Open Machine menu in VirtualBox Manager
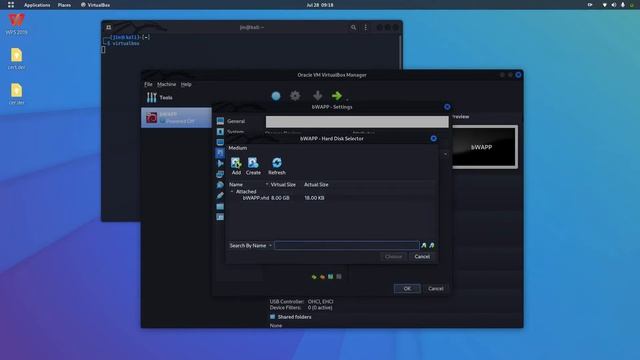Image resolution: width=640 pixels, height=360 pixels. click(167, 84)
